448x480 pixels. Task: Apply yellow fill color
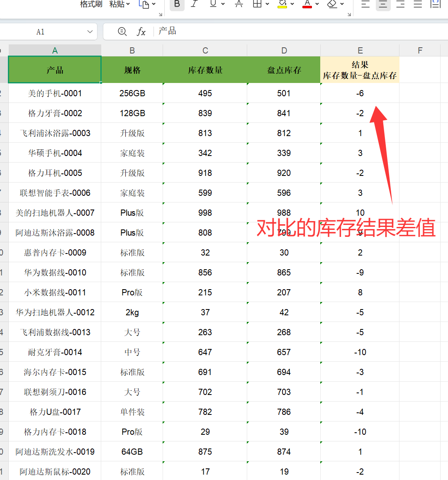(282, 4)
